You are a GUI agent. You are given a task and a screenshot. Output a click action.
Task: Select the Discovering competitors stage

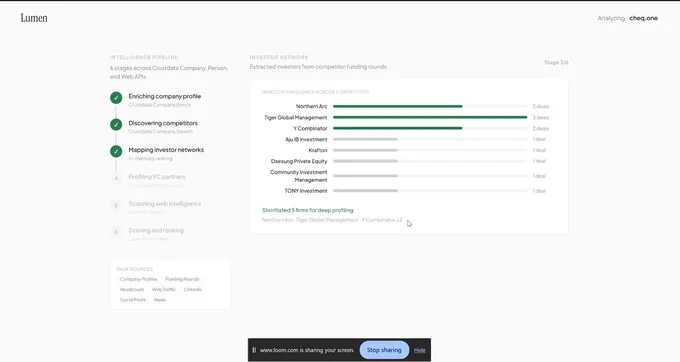pos(163,123)
